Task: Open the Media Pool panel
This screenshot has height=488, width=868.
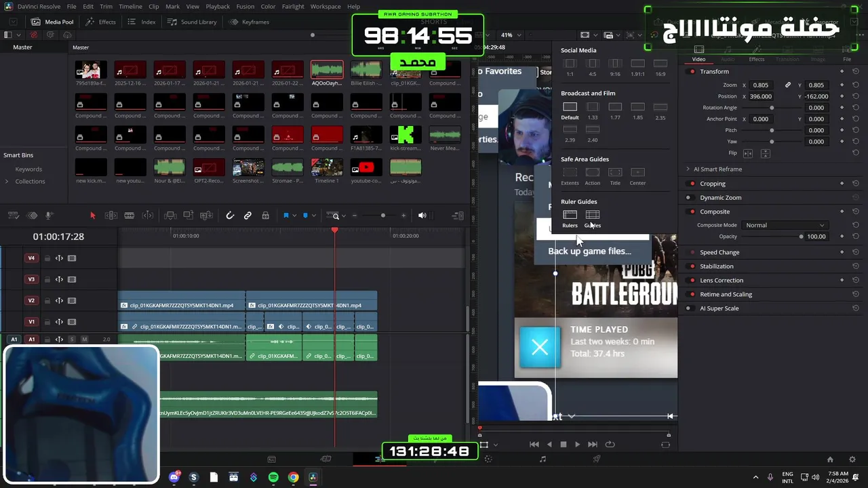Action: (52, 22)
